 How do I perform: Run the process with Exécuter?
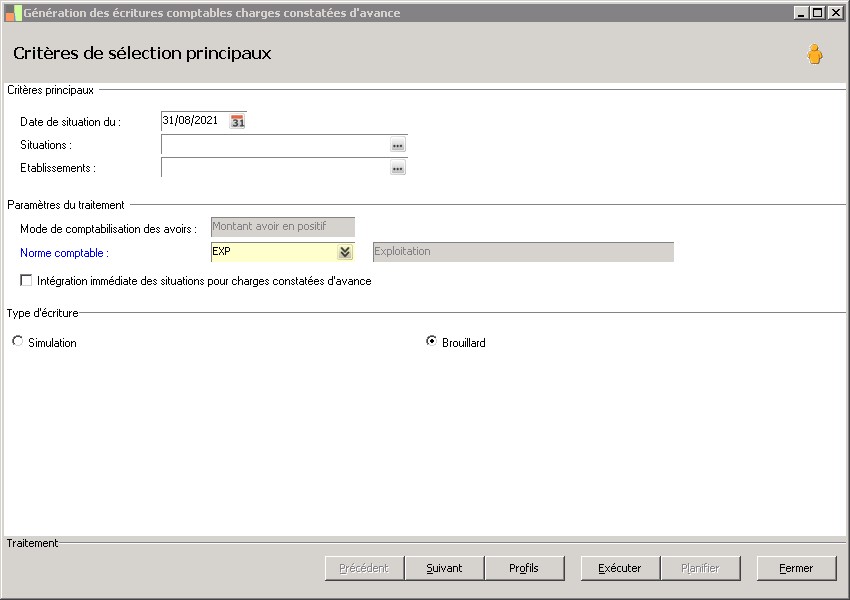pyautogui.click(x=620, y=568)
